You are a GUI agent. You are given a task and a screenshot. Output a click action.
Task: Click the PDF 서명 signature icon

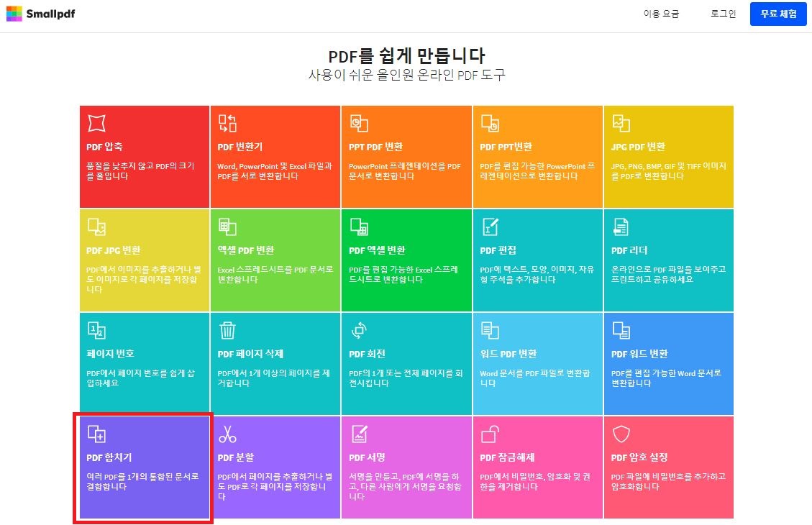point(359,434)
